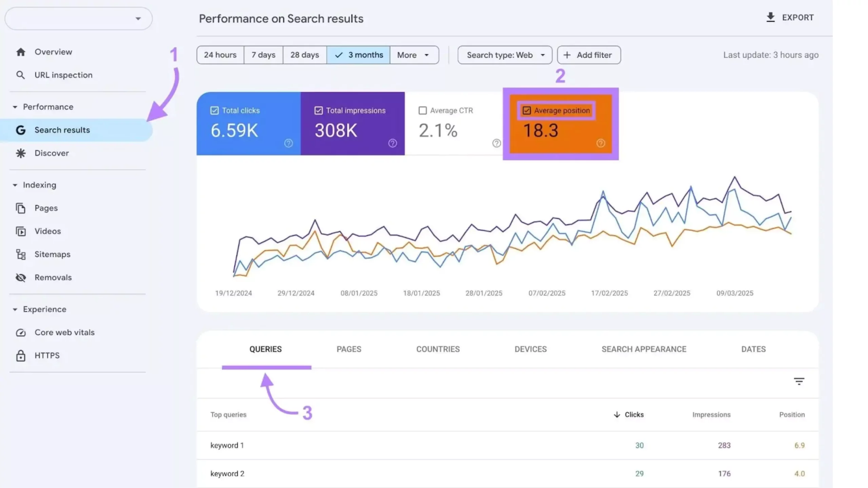This screenshot has height=488, width=868.
Task: Open the property selector field
Action: [78, 19]
